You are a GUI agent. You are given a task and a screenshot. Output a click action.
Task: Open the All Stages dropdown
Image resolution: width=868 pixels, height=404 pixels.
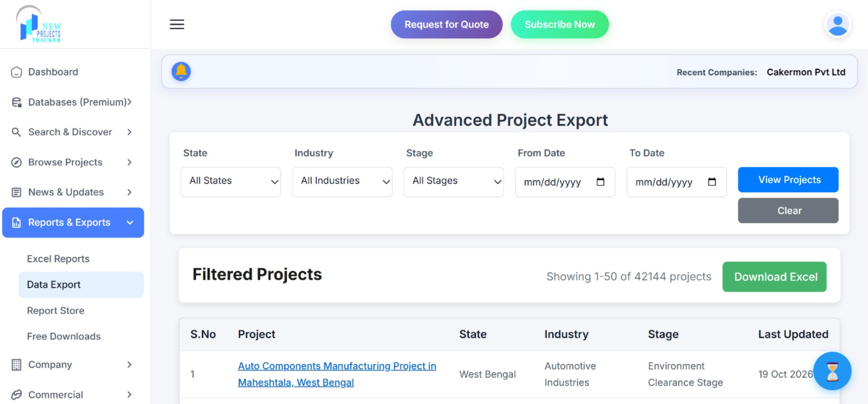pyautogui.click(x=453, y=182)
